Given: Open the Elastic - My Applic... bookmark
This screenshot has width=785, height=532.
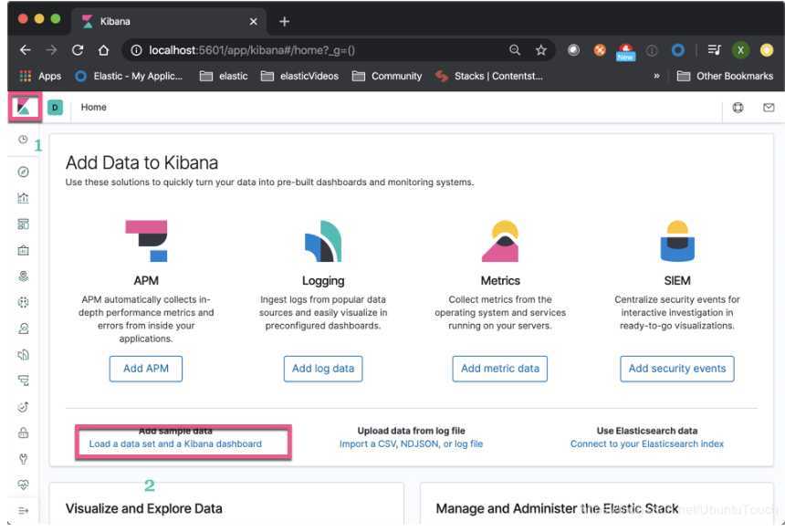Looking at the screenshot, I should (x=128, y=76).
